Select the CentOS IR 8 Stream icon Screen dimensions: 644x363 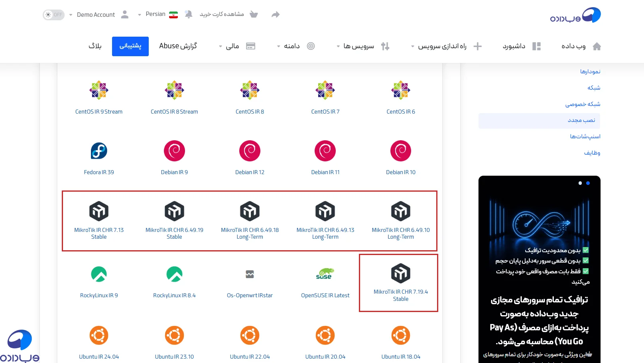pyautogui.click(x=174, y=90)
